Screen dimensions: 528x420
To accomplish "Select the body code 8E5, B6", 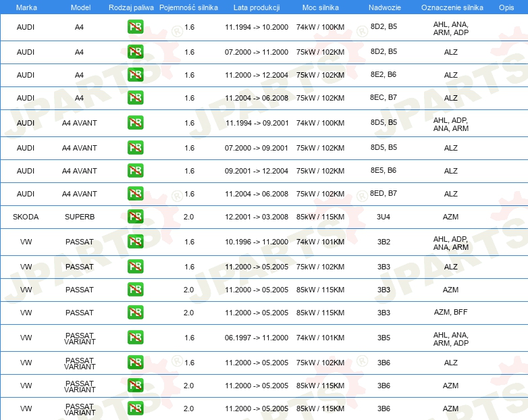I will point(384,170).
